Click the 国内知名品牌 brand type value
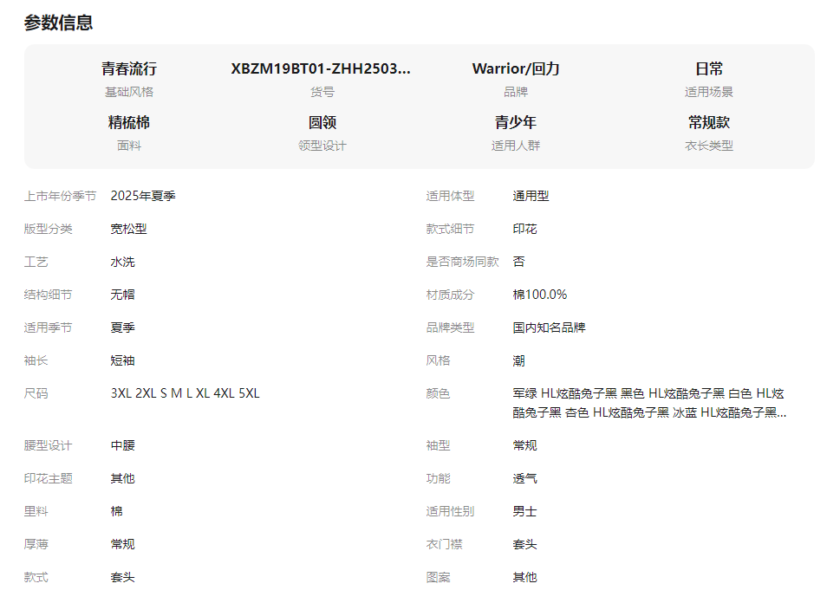The width and height of the screenshot is (840, 616). [549, 327]
